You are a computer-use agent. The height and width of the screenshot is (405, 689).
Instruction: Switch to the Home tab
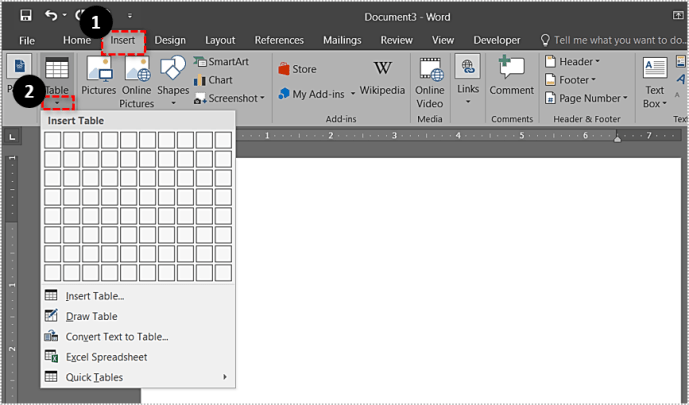tap(77, 40)
